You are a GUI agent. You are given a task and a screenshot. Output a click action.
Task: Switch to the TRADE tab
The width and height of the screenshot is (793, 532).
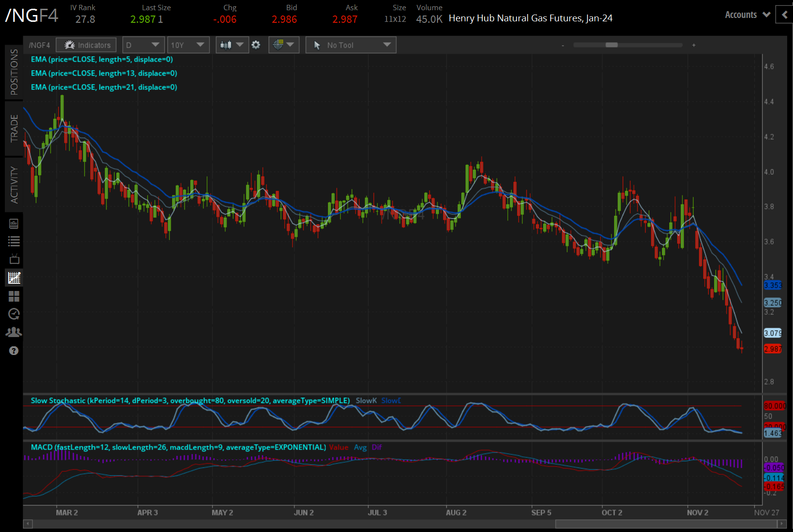point(14,129)
